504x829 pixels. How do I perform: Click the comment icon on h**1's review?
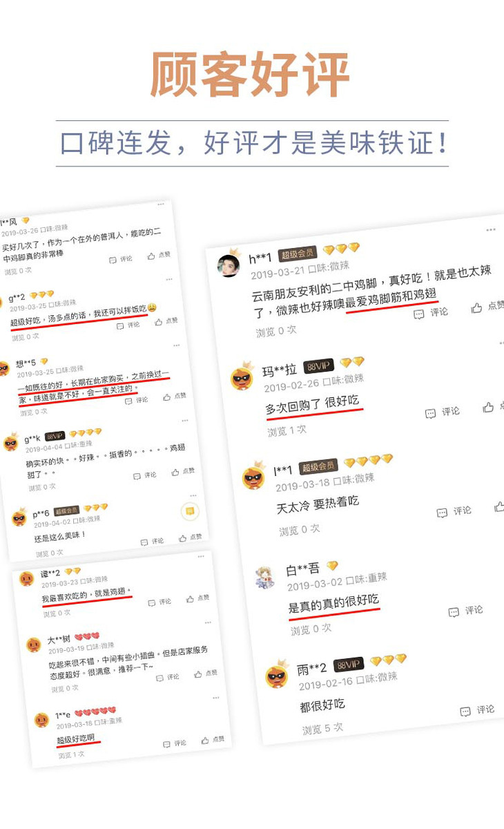(432, 313)
